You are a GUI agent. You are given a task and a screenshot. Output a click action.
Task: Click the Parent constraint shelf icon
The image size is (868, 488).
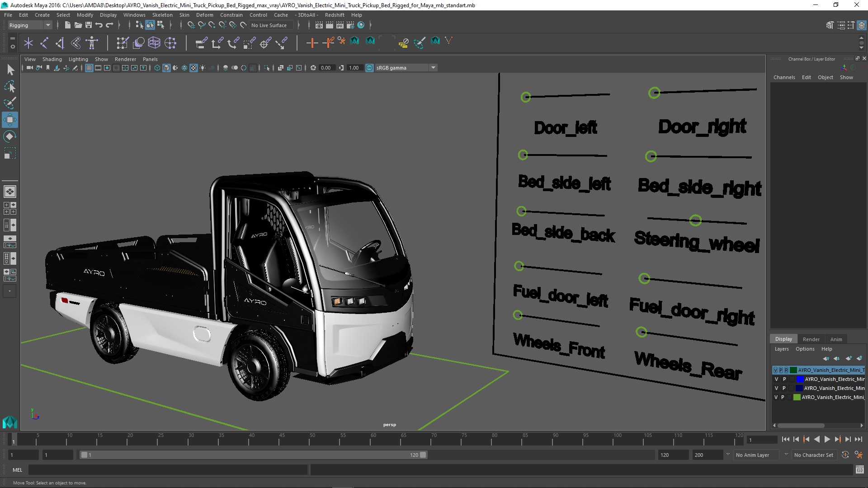201,43
